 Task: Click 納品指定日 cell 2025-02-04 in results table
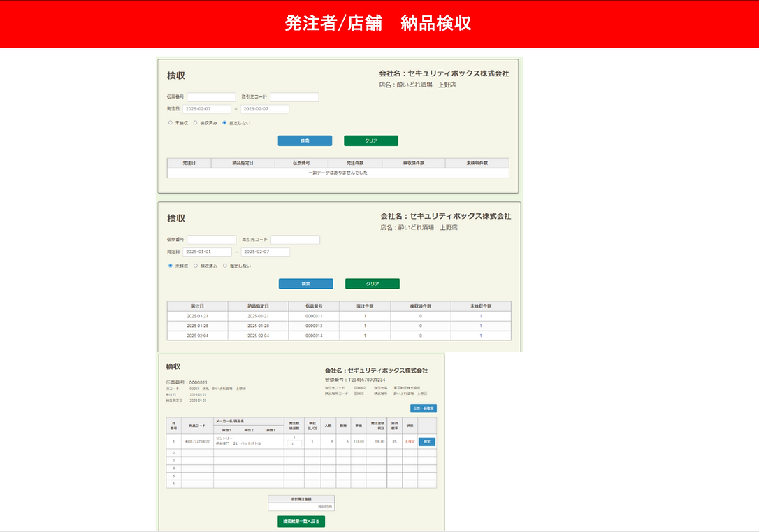coord(258,336)
